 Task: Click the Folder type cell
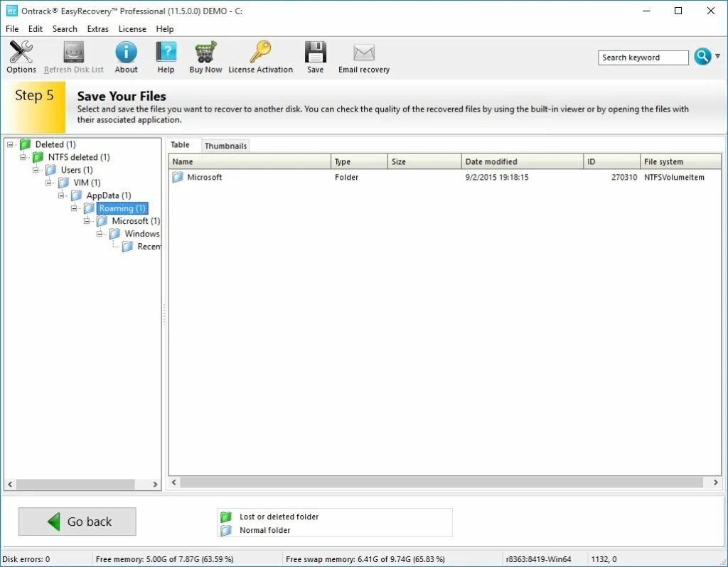click(x=346, y=177)
